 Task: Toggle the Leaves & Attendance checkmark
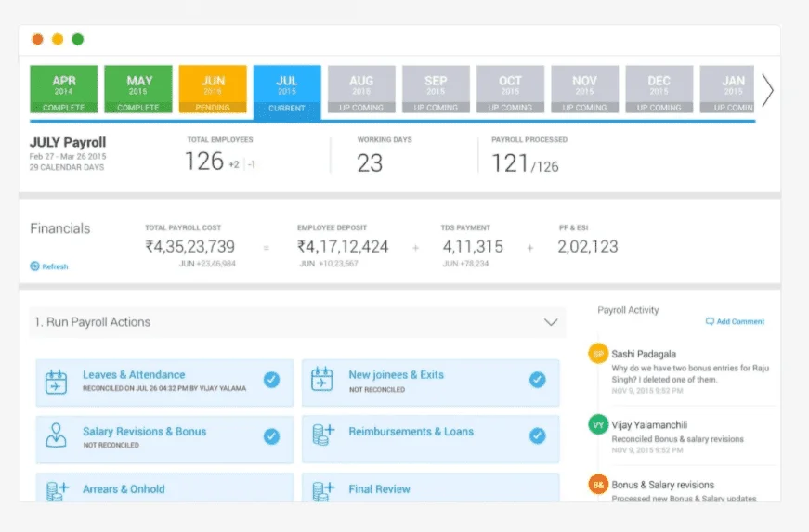click(271, 380)
